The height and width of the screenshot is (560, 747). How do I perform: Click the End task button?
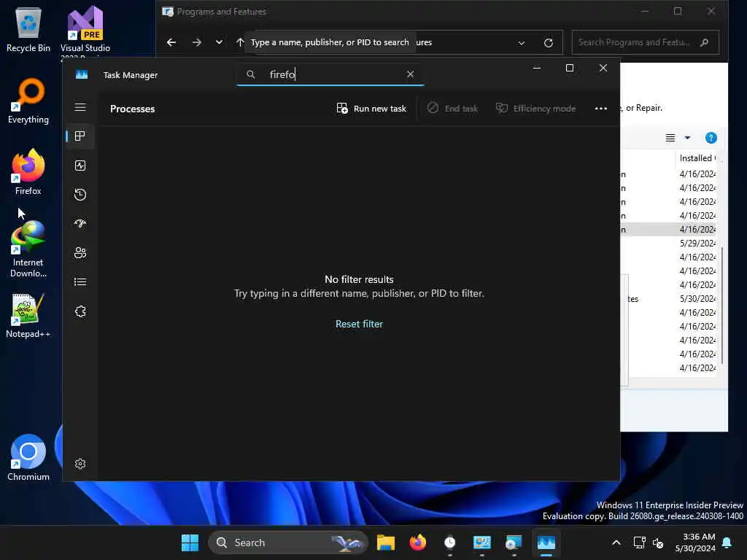[x=452, y=109]
